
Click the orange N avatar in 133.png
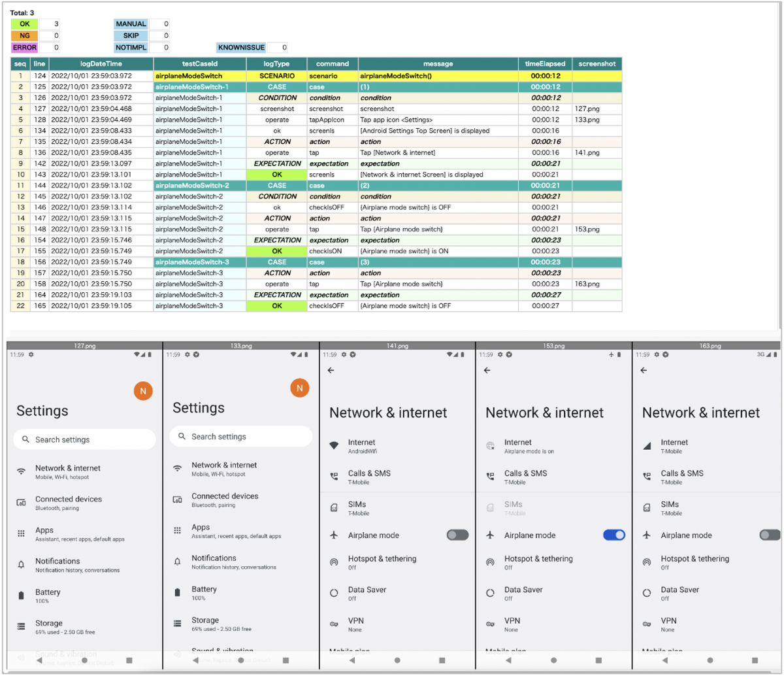coord(299,388)
